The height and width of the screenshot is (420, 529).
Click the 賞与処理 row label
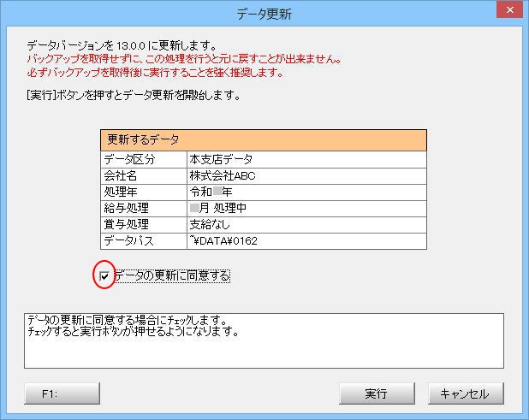(144, 224)
